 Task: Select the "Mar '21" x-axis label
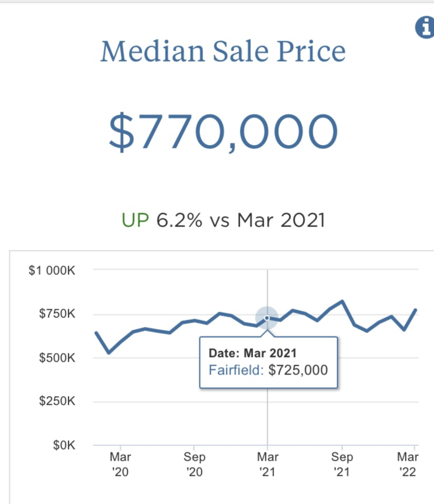(267, 465)
